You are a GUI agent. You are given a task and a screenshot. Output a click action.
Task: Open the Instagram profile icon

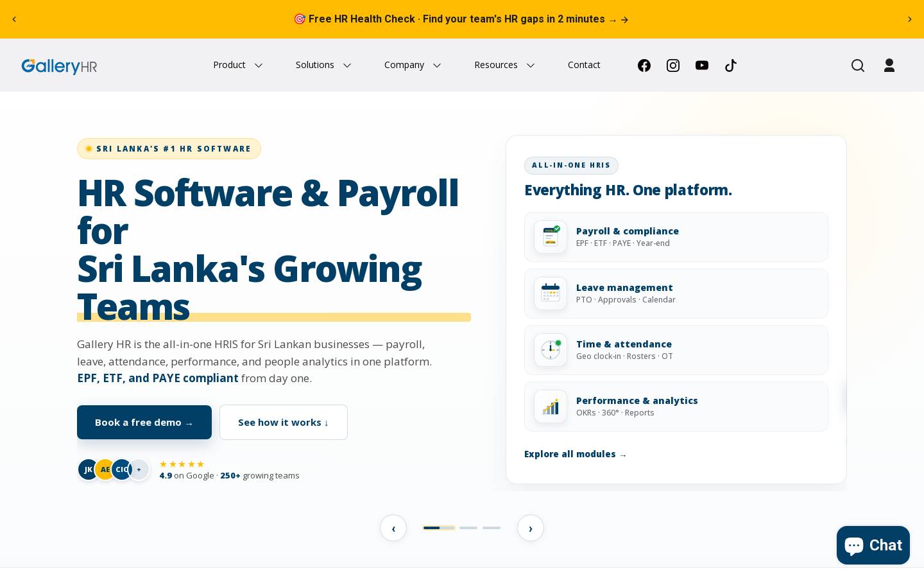pos(673,66)
